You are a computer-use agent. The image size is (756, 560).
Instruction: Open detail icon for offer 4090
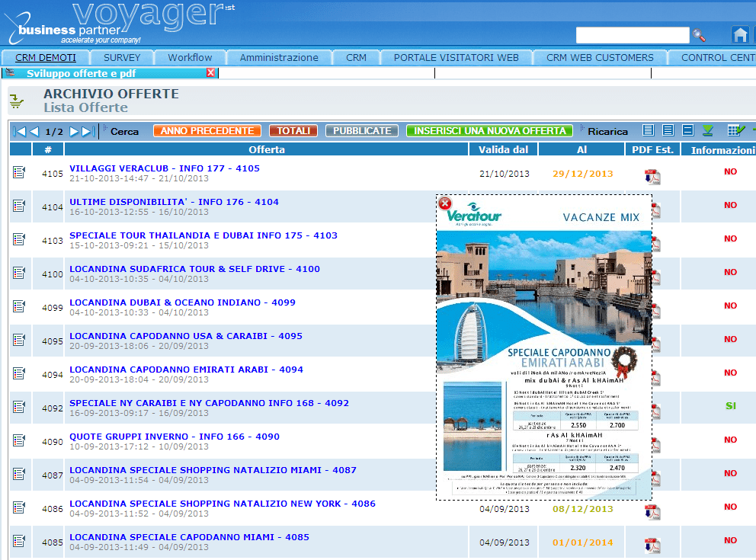click(19, 440)
